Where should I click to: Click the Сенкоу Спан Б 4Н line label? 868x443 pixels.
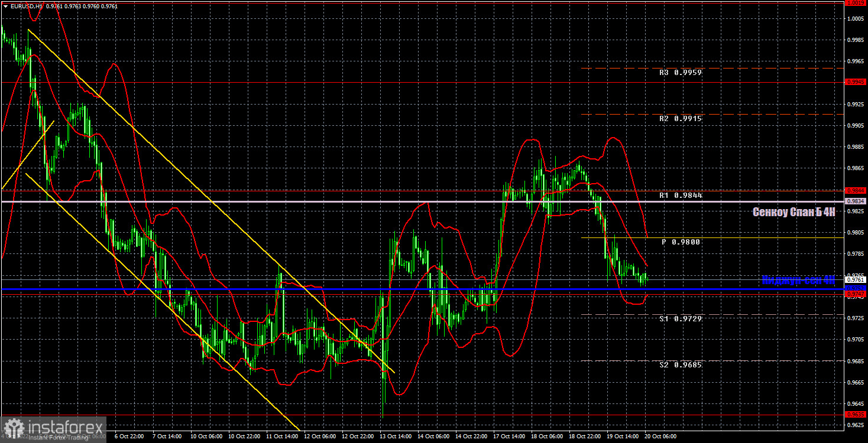click(x=793, y=211)
